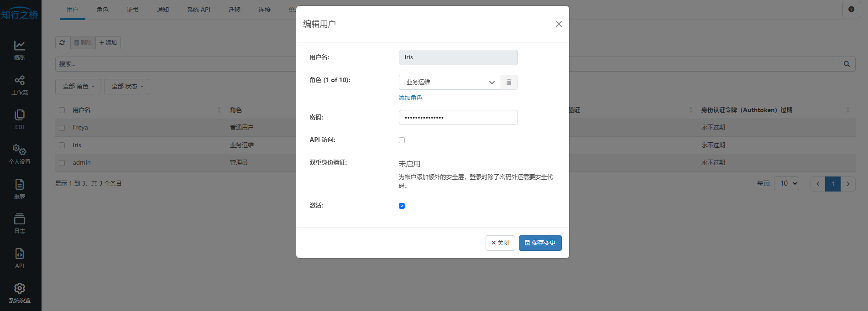The width and height of the screenshot is (868, 311).
Task: Open the 全部 角色 filter dropdown
Action: pyautogui.click(x=78, y=87)
